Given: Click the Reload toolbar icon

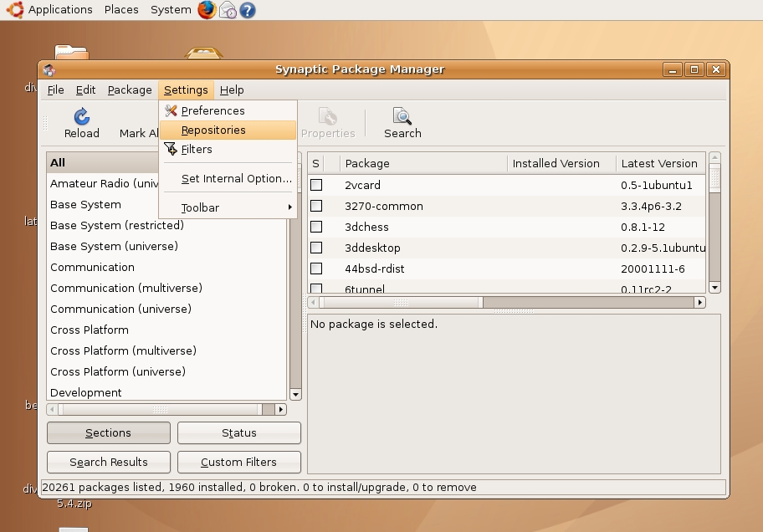Looking at the screenshot, I should (x=81, y=116).
